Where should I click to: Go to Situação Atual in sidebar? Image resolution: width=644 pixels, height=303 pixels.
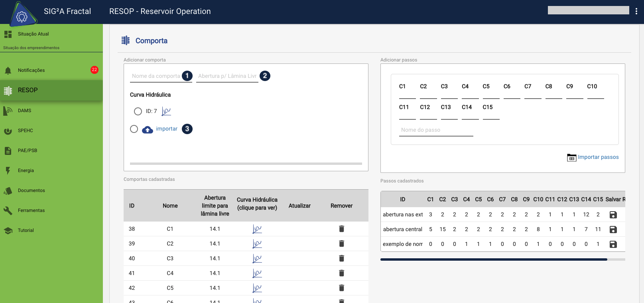[x=33, y=34]
